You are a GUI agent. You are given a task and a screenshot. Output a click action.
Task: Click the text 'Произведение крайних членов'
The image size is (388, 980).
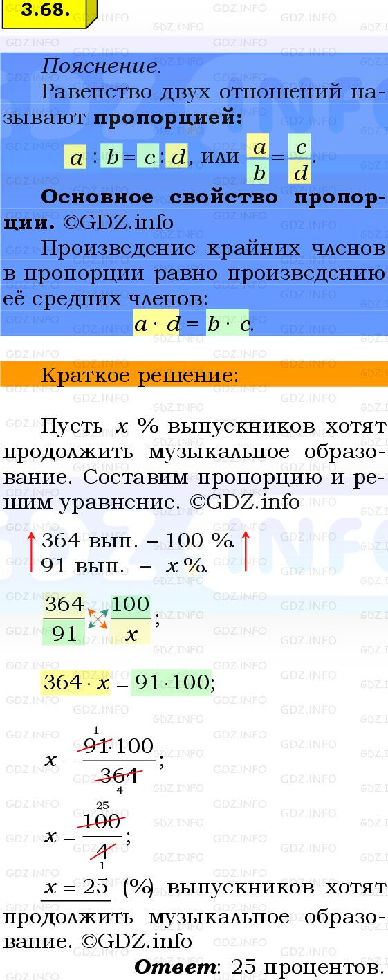(x=213, y=248)
